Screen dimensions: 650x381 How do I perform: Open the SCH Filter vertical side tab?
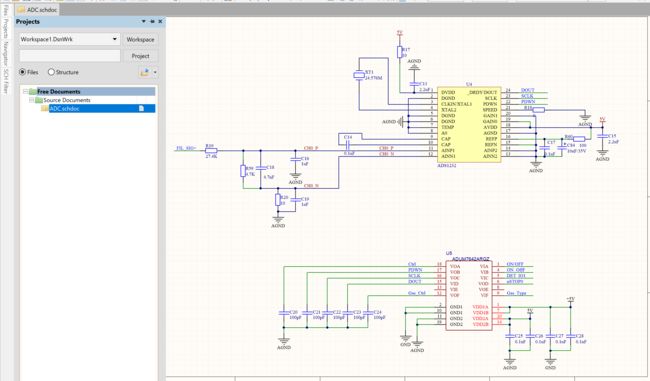click(x=5, y=81)
